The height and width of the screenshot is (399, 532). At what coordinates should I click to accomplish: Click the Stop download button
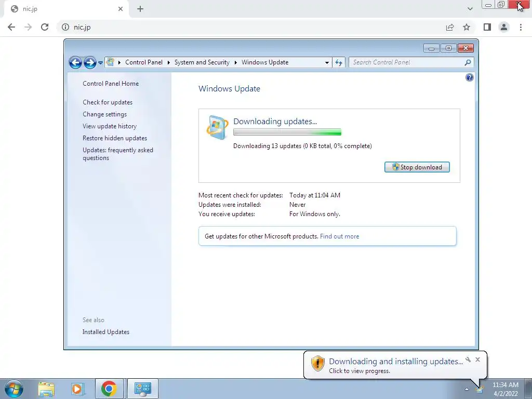pyautogui.click(x=417, y=167)
